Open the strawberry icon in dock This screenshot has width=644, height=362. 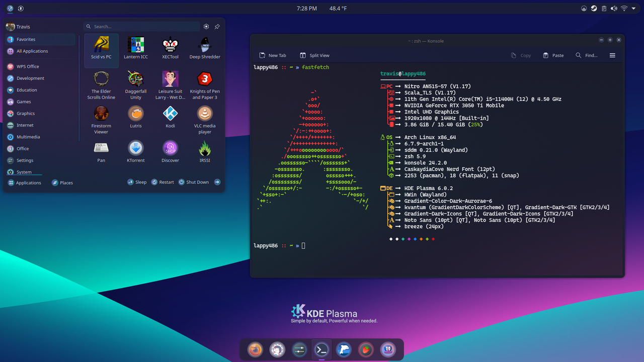pos(366,349)
